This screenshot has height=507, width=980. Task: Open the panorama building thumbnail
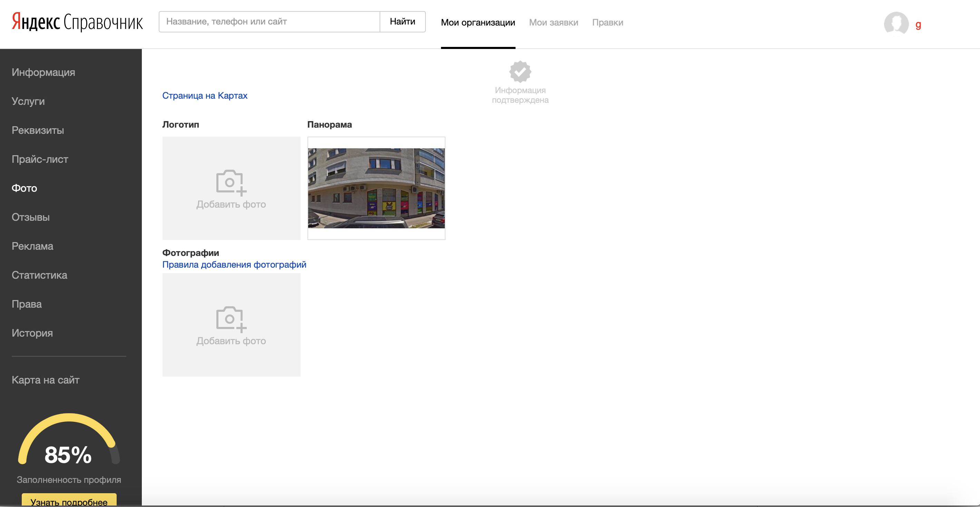[x=376, y=188]
